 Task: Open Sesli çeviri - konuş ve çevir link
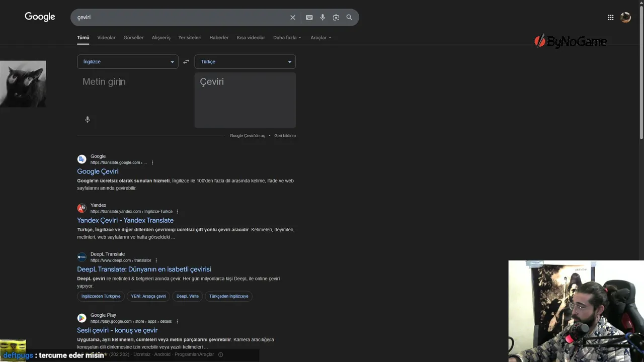(x=117, y=330)
